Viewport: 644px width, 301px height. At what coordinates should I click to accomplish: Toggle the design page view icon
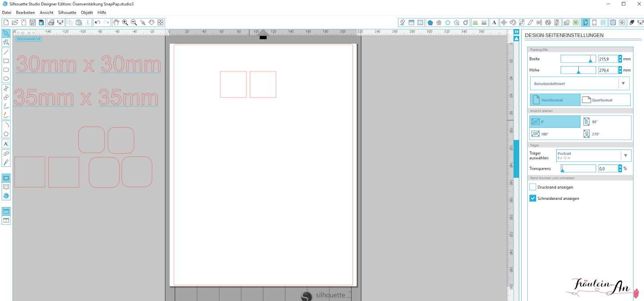[6, 178]
